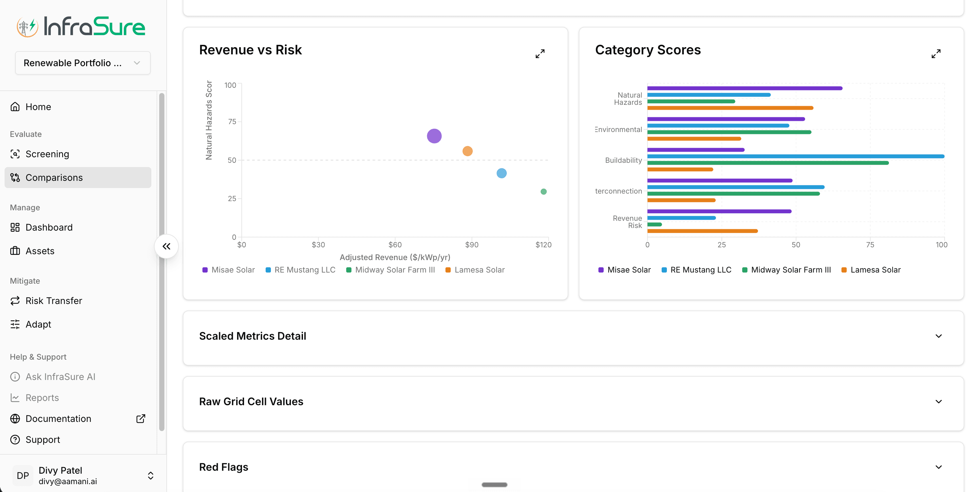Click the Comparisons compare icon
Viewport: 980px width, 492px height.
coord(15,178)
